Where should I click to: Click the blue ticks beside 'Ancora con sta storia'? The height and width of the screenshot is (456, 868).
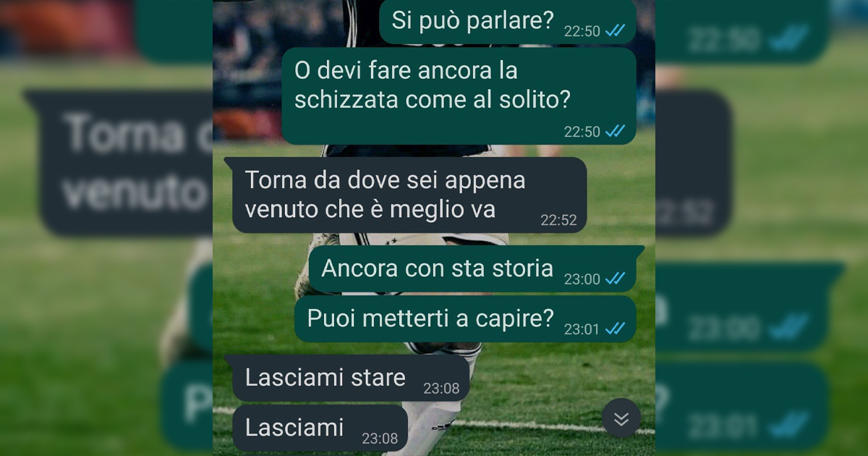[616, 278]
